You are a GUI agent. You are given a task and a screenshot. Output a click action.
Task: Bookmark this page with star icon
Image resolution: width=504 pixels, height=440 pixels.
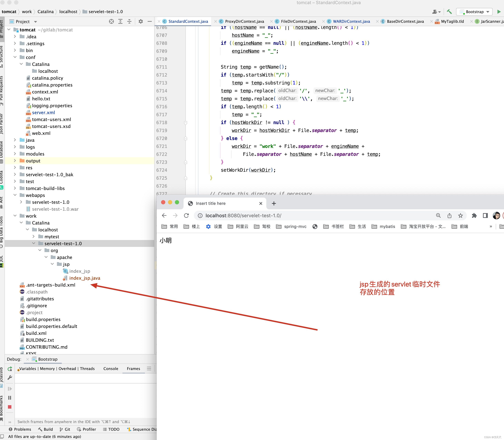[x=460, y=216]
